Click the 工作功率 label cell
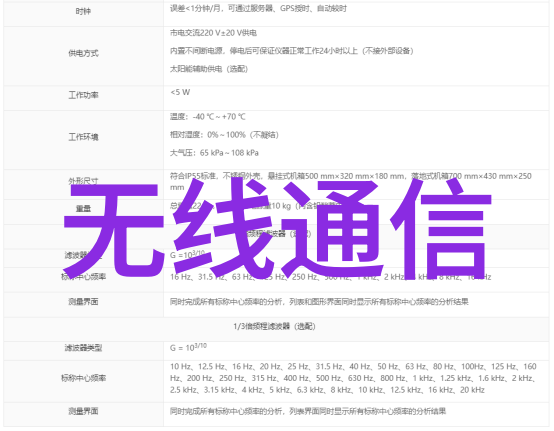554x431 pixels. click(83, 95)
